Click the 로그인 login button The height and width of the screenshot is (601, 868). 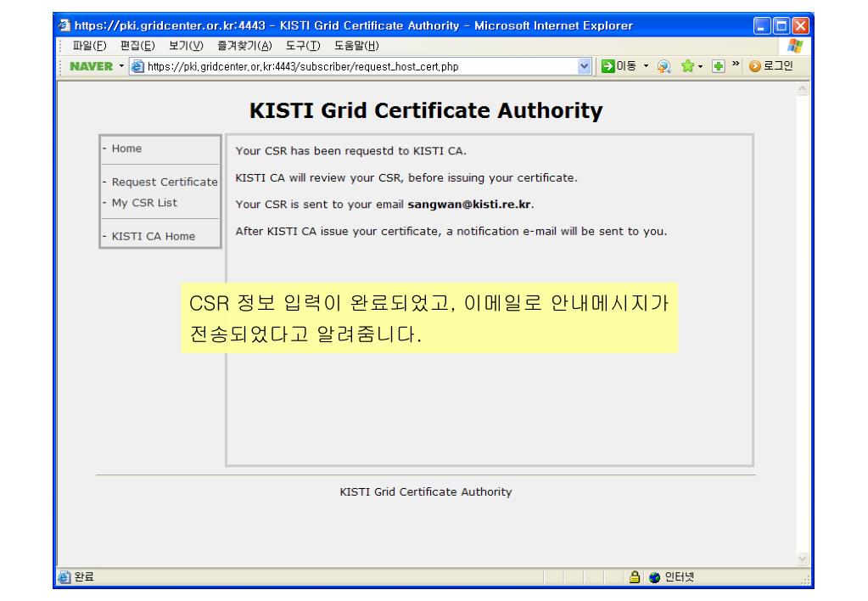(771, 66)
